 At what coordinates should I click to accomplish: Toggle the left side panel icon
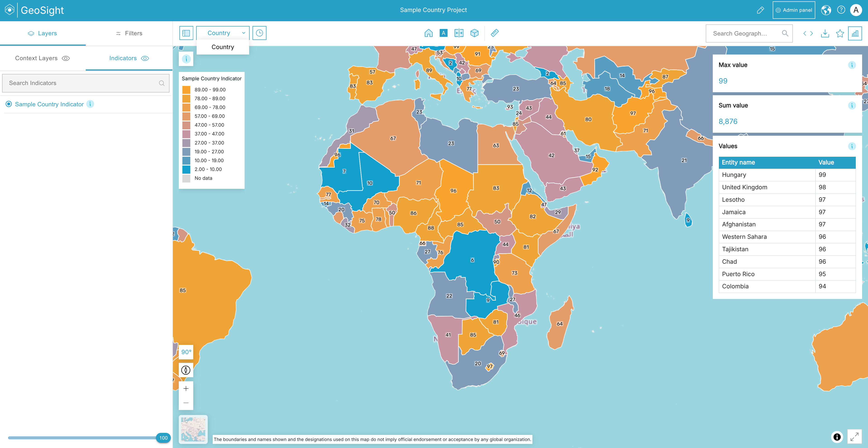tap(186, 33)
